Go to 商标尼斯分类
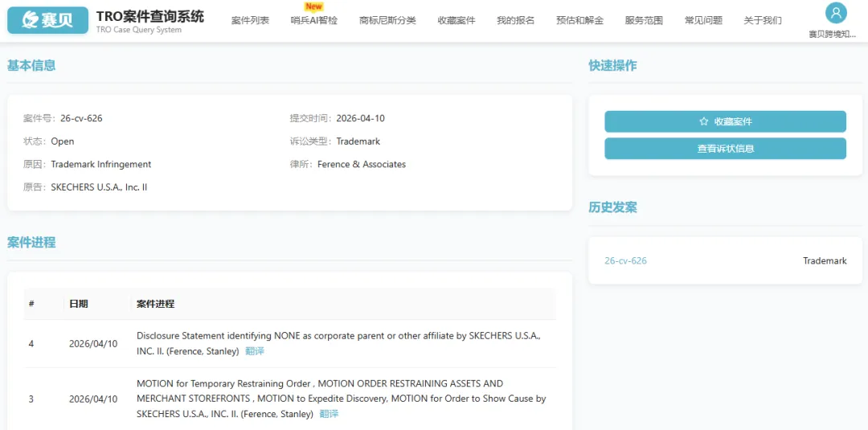The image size is (868, 430). (x=387, y=20)
